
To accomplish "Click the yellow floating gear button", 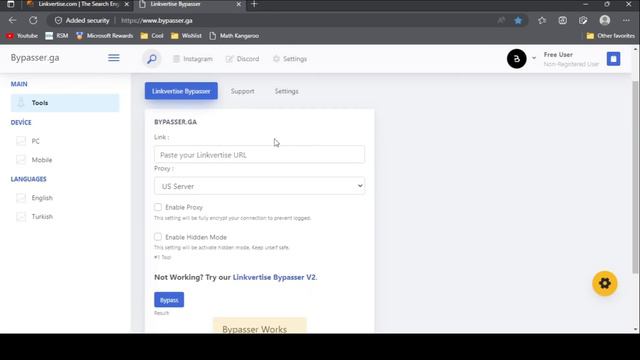I will 605,283.
